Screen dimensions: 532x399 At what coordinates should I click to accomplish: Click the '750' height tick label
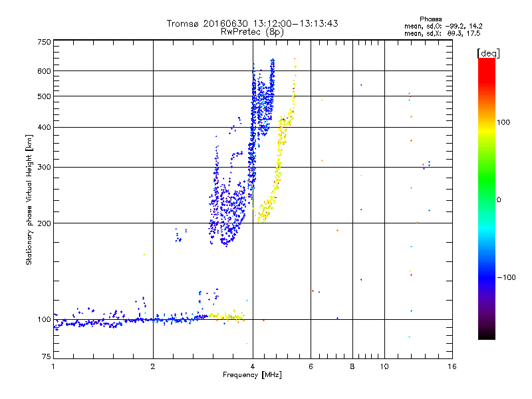[44, 42]
